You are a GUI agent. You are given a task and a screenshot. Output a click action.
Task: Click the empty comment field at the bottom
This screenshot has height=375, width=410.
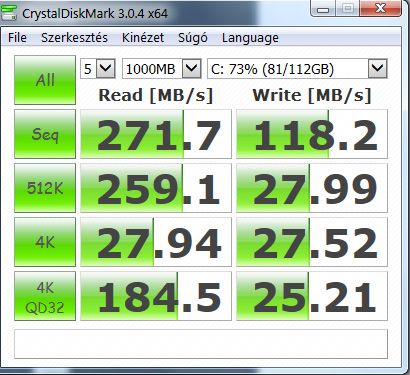[201, 344]
